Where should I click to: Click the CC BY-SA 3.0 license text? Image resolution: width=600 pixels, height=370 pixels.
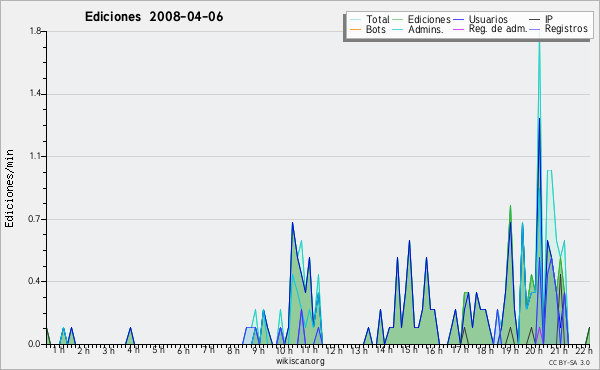[x=569, y=362]
